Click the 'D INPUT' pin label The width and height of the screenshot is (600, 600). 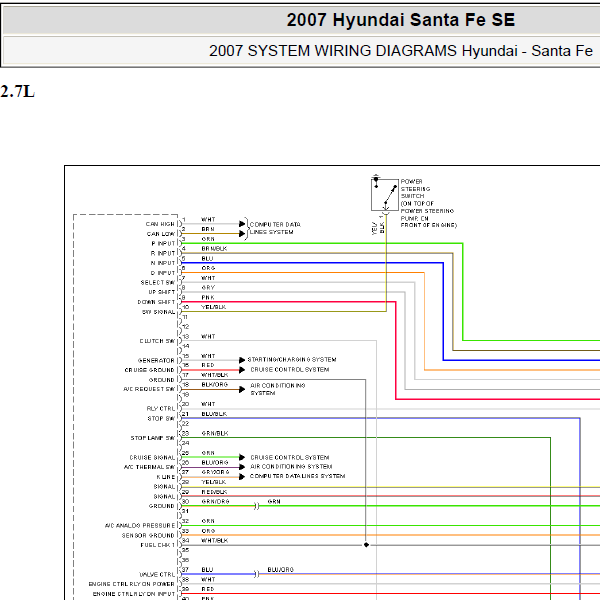pyautogui.click(x=163, y=273)
